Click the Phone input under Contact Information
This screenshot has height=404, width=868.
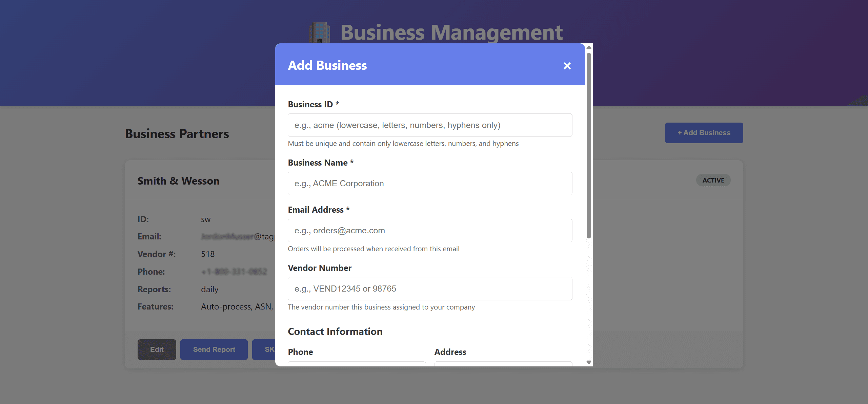click(357, 364)
